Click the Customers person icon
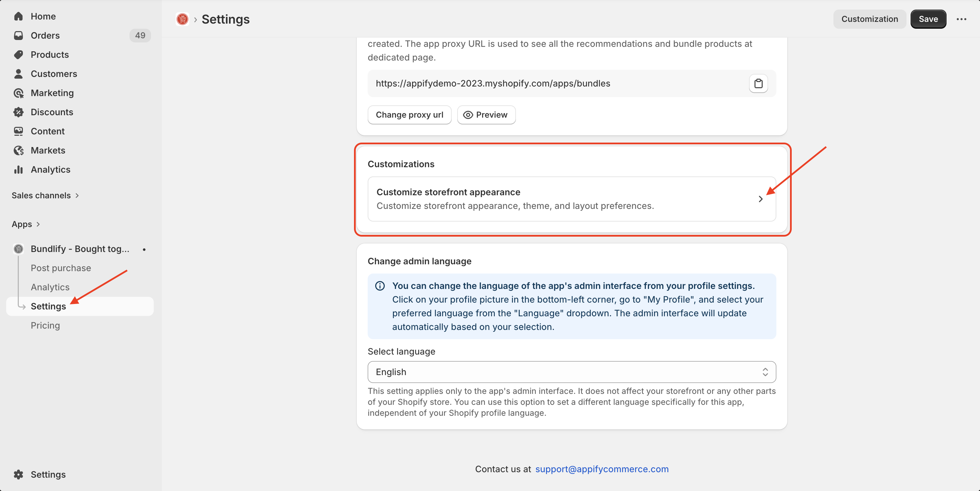Image resolution: width=980 pixels, height=491 pixels. 18,74
